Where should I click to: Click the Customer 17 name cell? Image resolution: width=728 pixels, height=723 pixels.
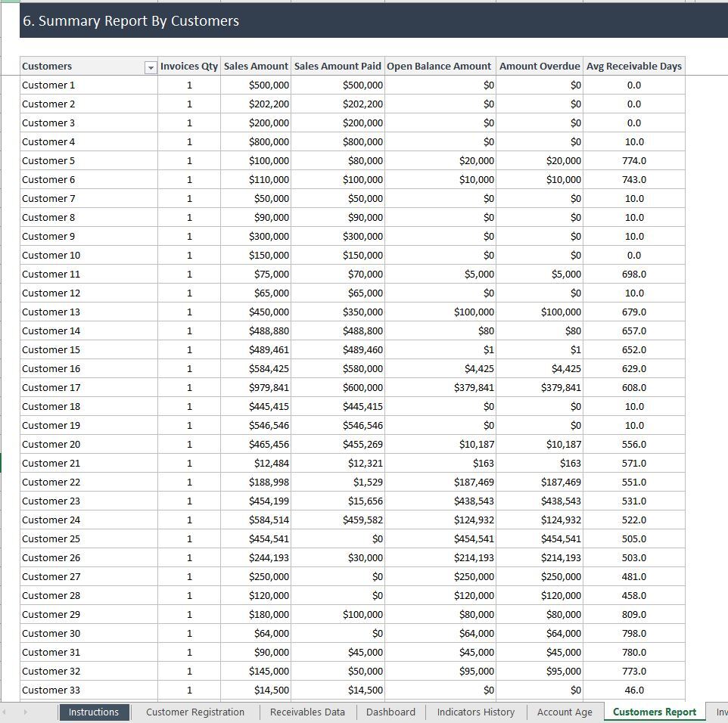tap(89, 387)
